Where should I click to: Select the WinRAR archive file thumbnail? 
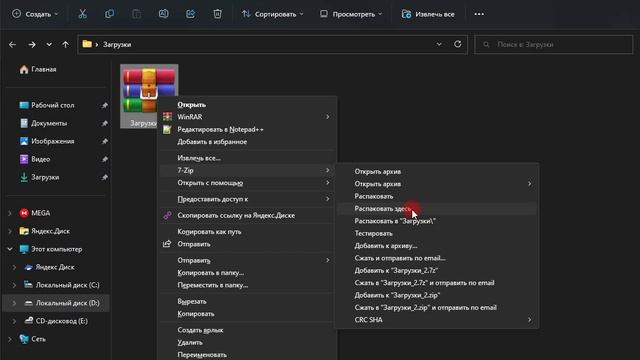[149, 96]
